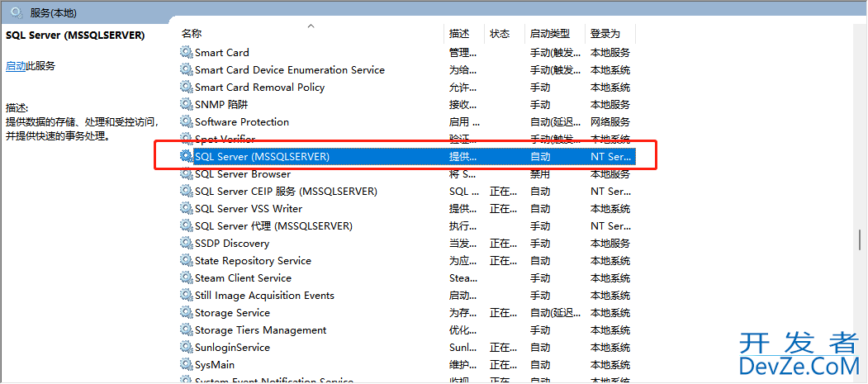
Task: Click NT Ser... logon of SQL Server 代理
Action: point(610,225)
